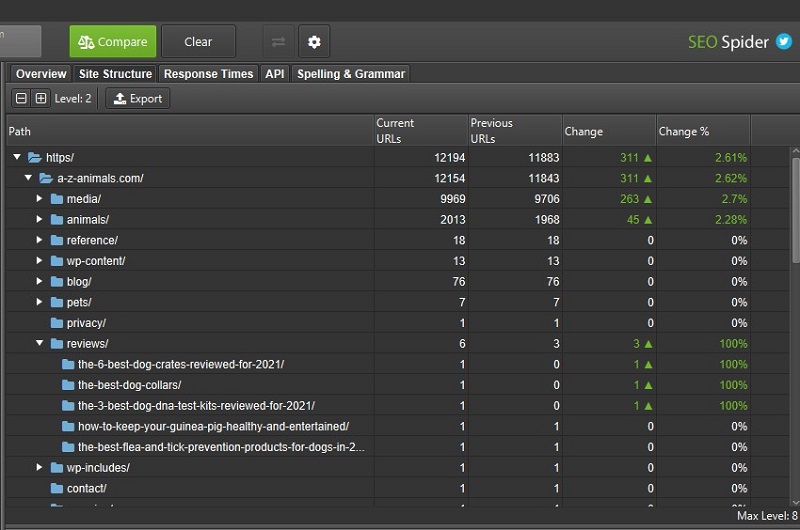Click the open folder icon for https/
The height and width of the screenshot is (530, 800).
(x=35, y=158)
